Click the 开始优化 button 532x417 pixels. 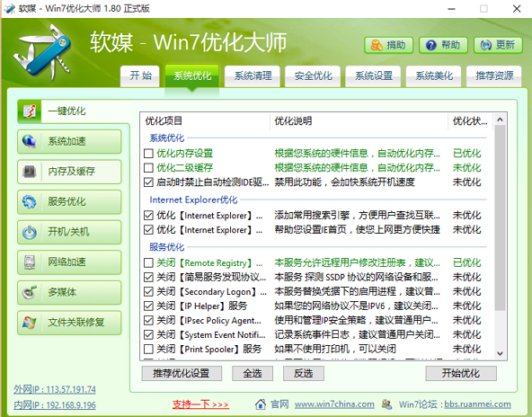[461, 373]
